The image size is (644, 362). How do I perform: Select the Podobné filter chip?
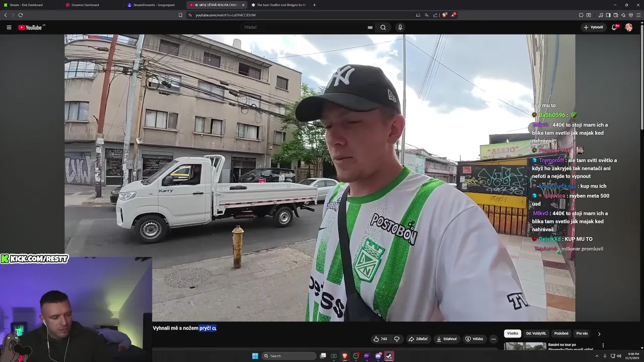click(561, 333)
